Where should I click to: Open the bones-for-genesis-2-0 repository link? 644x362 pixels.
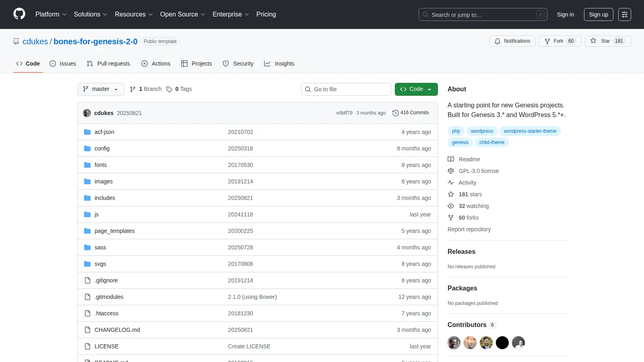[95, 41]
